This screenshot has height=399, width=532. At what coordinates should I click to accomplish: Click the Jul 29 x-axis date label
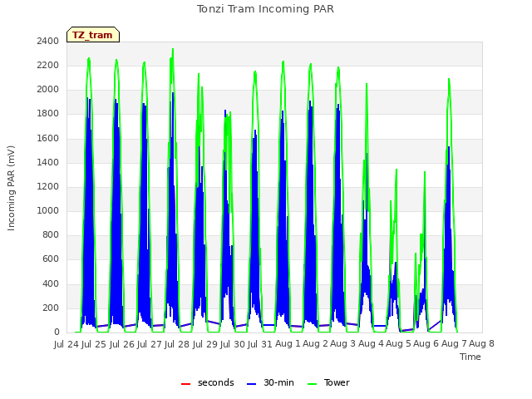point(205,344)
